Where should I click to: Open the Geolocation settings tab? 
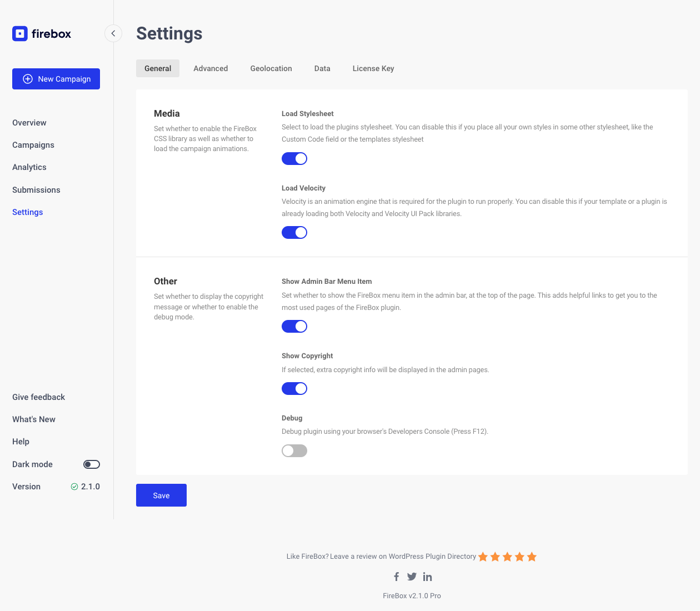[271, 68]
